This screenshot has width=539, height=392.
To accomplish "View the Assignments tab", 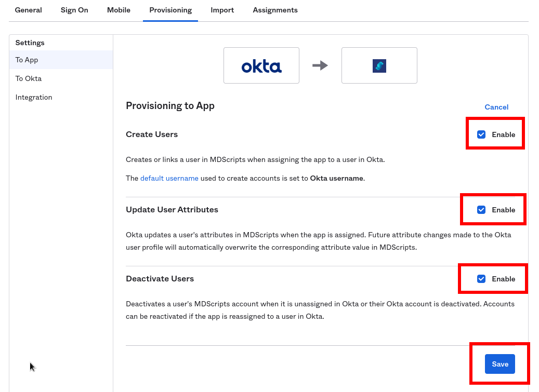I will coord(275,10).
